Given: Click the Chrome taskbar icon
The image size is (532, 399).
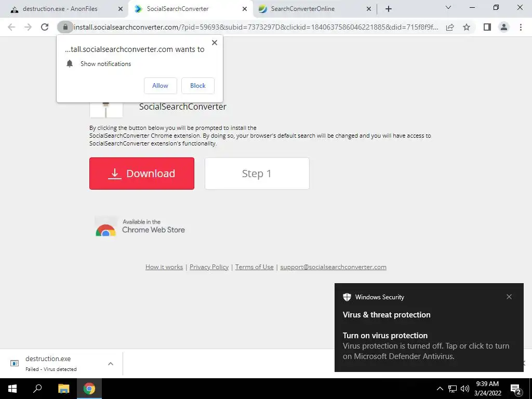Looking at the screenshot, I should pos(89,389).
